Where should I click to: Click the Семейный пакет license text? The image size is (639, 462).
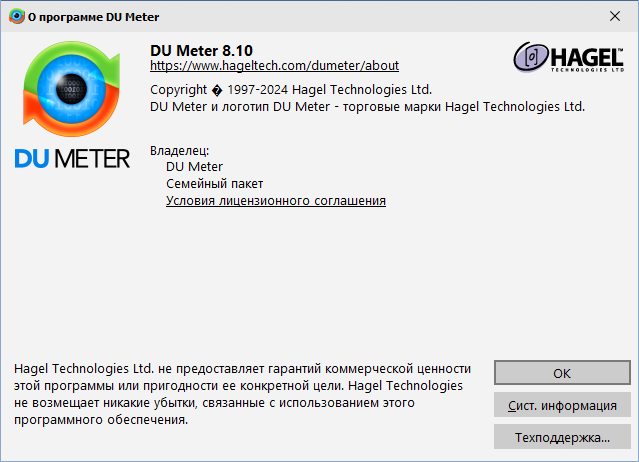pos(214,184)
